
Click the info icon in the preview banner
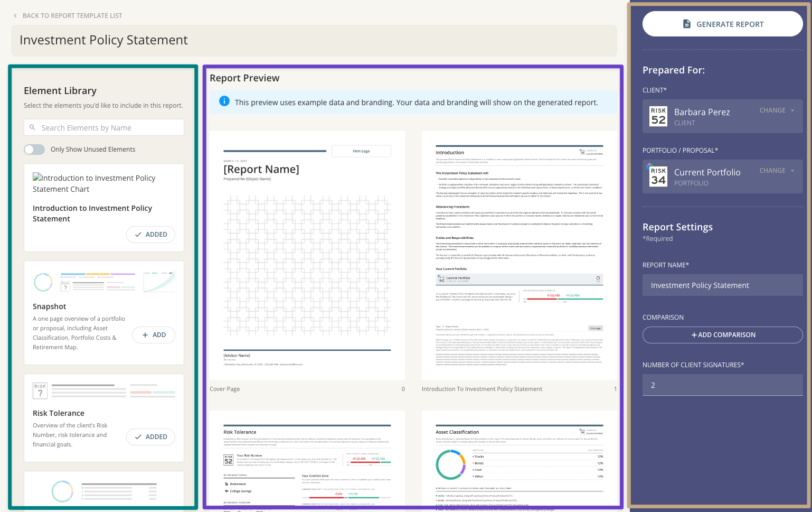coord(224,101)
